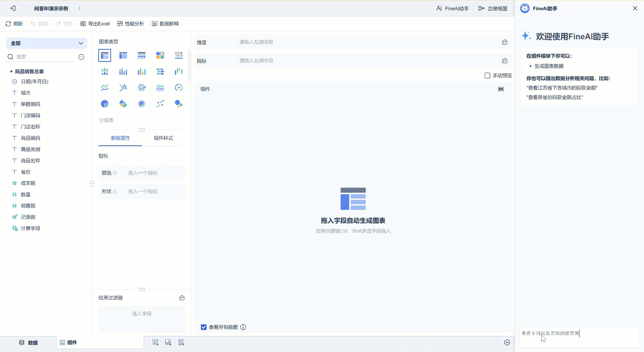The height and width of the screenshot is (352, 644).
Task: Select the gauge chart type
Action: tap(179, 88)
